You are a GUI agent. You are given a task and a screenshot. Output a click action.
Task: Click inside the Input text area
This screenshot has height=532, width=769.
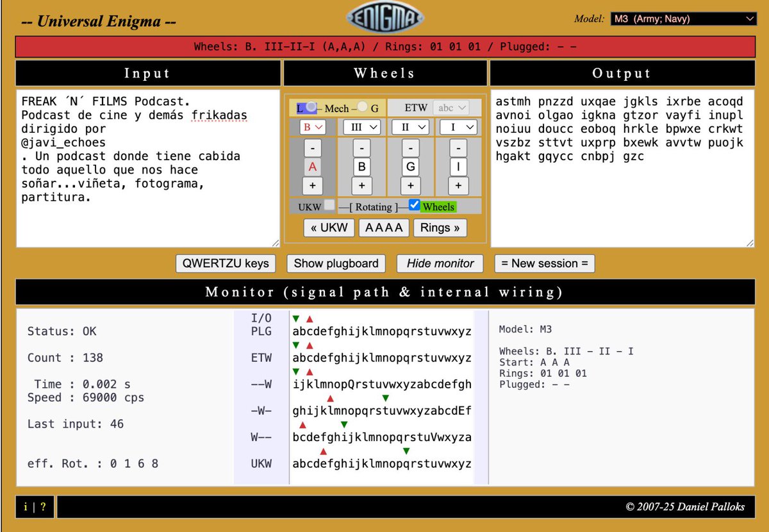pyautogui.click(x=148, y=169)
